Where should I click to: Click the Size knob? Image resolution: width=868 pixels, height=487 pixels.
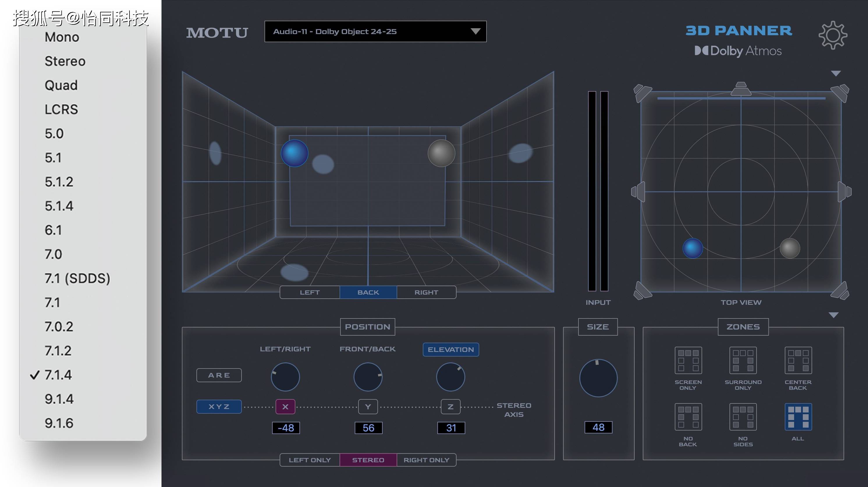[x=599, y=378]
